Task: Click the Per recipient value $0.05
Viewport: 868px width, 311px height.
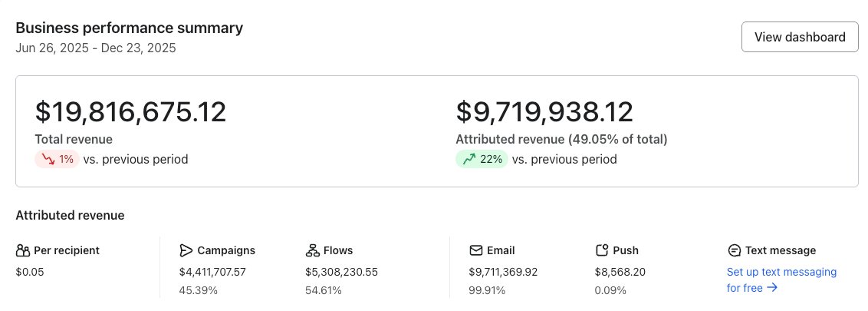Action: coord(29,272)
